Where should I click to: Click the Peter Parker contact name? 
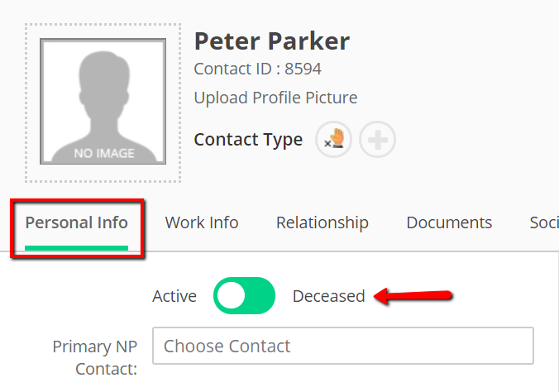[x=272, y=41]
